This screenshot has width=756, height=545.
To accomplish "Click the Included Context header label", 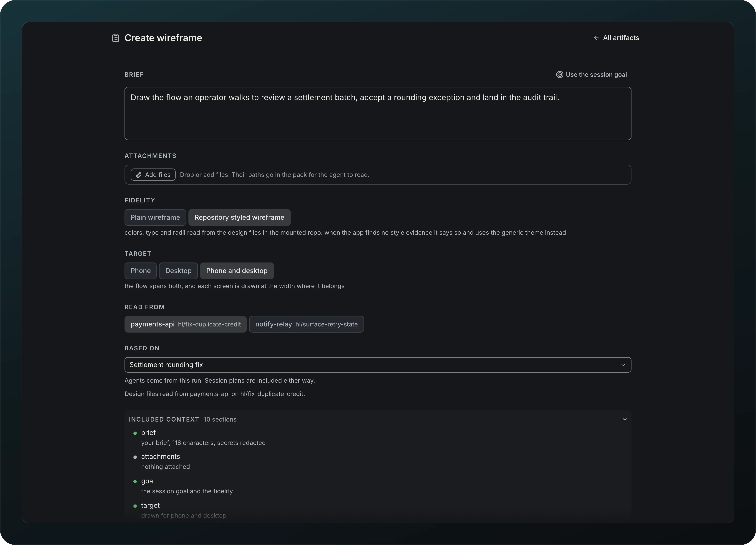I will point(164,420).
